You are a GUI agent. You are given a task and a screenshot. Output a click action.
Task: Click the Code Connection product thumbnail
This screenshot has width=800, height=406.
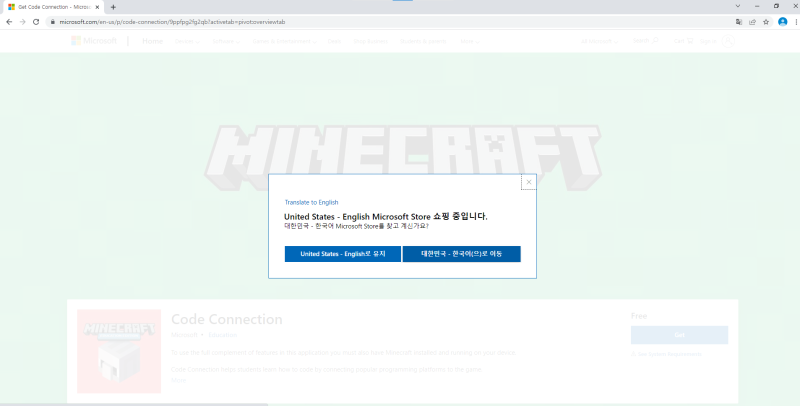point(119,351)
